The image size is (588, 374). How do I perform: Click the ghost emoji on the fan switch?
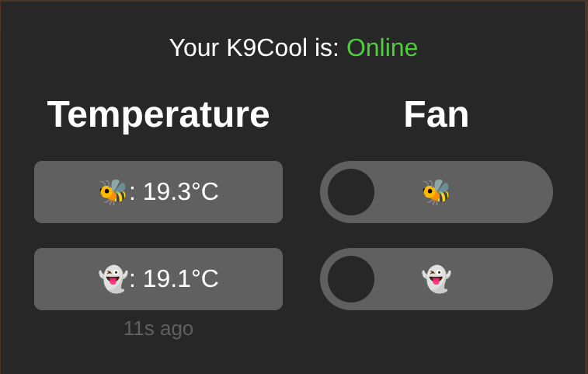pyautogui.click(x=436, y=279)
